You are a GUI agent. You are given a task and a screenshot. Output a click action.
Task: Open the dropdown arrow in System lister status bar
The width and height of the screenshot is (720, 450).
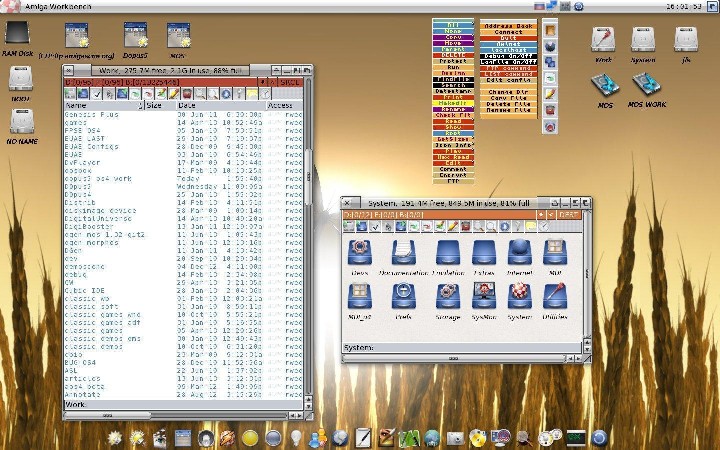coord(540,215)
